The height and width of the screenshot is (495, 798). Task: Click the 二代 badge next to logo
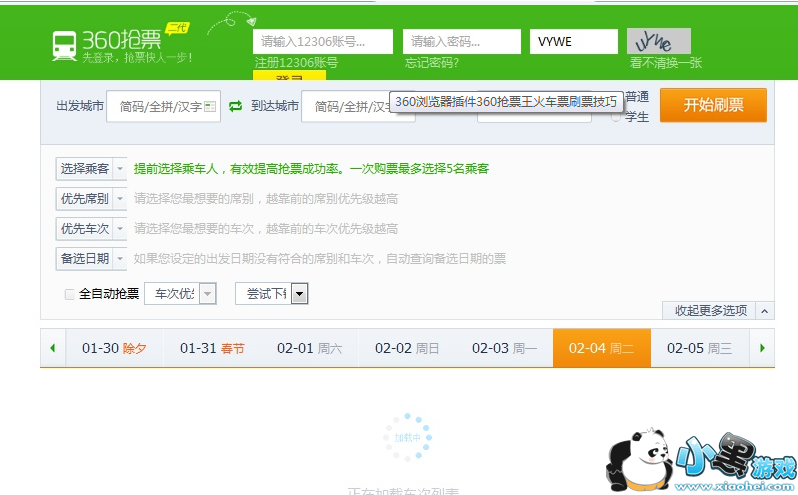tap(177, 28)
